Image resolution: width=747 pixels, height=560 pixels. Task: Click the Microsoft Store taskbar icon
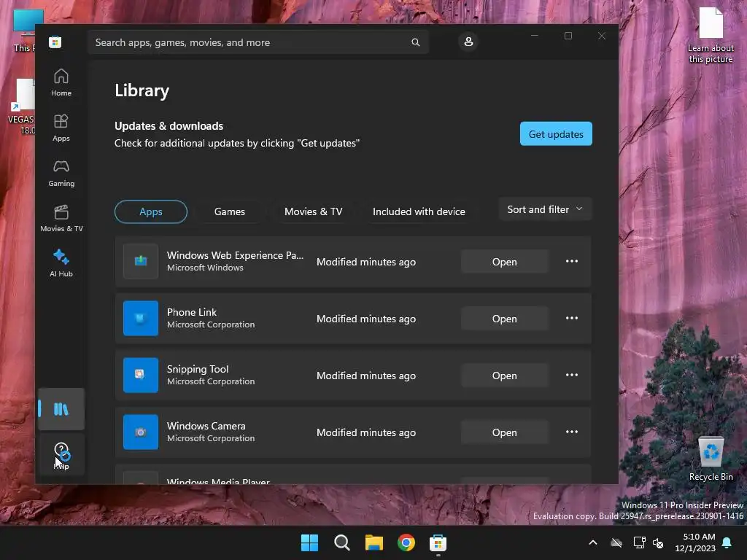[x=438, y=542]
